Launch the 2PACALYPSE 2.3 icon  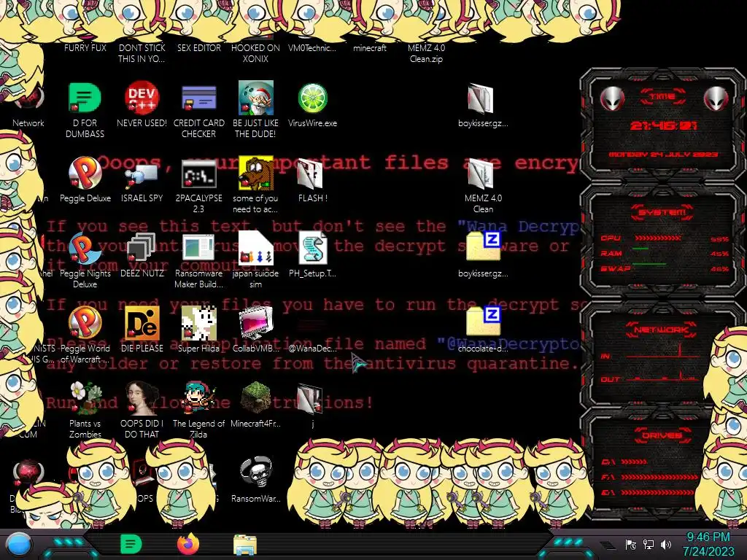198,174
